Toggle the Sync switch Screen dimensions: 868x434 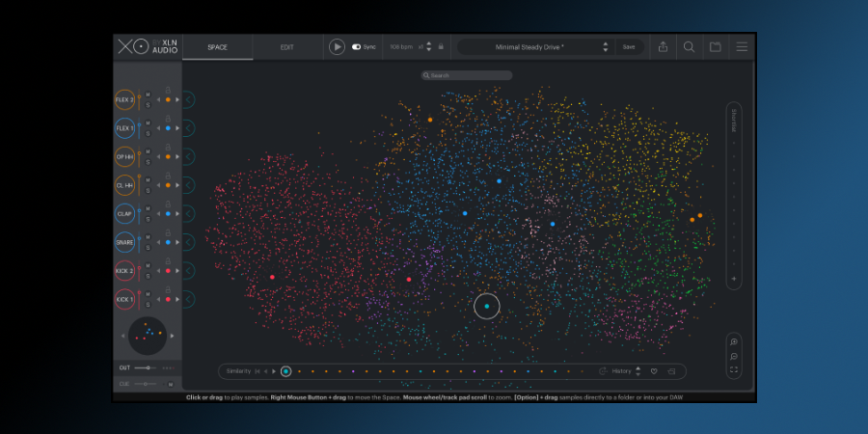pyautogui.click(x=356, y=47)
